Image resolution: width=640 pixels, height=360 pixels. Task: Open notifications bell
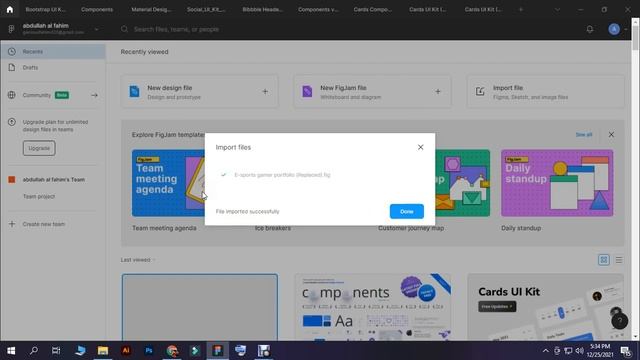[589, 29]
